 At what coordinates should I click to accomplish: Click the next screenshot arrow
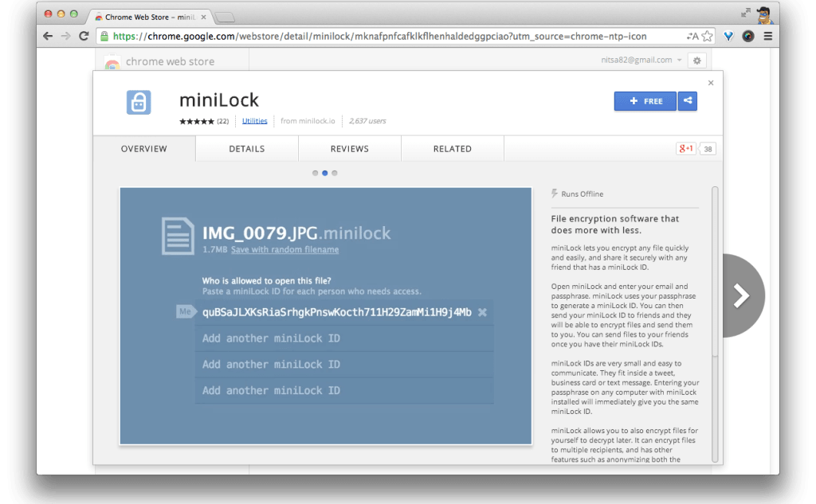click(x=741, y=295)
